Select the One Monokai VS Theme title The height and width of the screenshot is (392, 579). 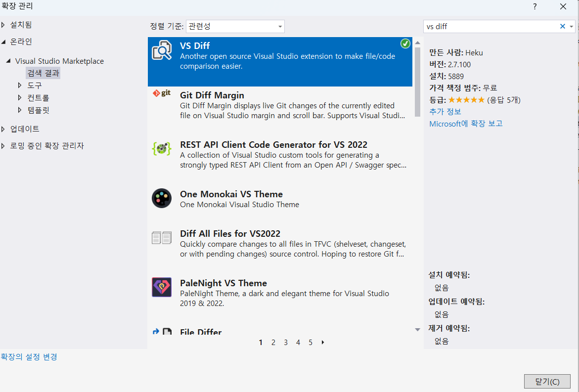[231, 194]
